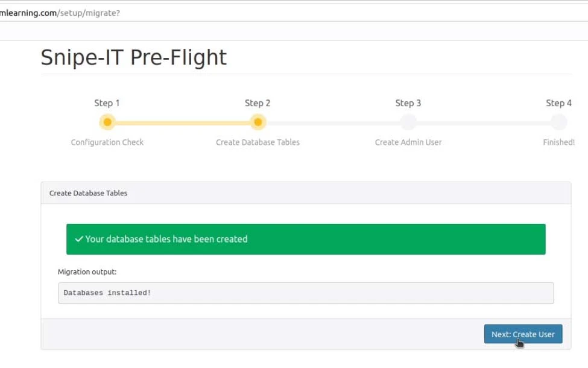Open the Create Database Tables step label
This screenshot has height=368, width=588.
pos(258,142)
